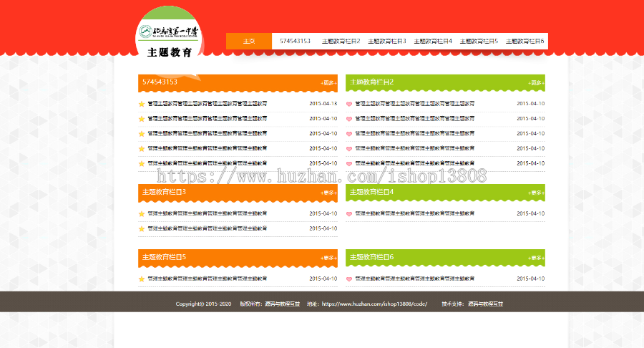Click the green 主题教育栏目4 section heading title
This screenshot has height=348, width=644.
tap(371, 192)
